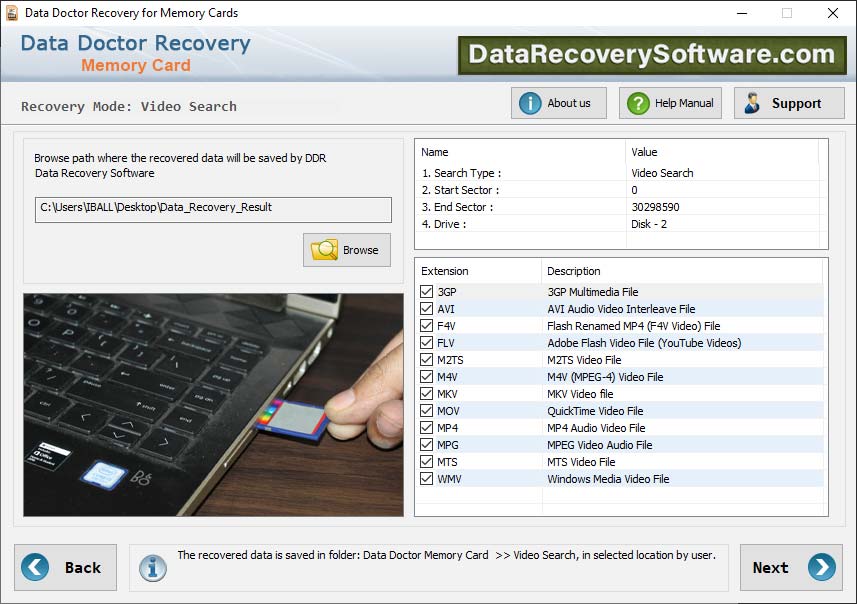Select the recovery save path input field
The image size is (857, 604).
point(212,209)
